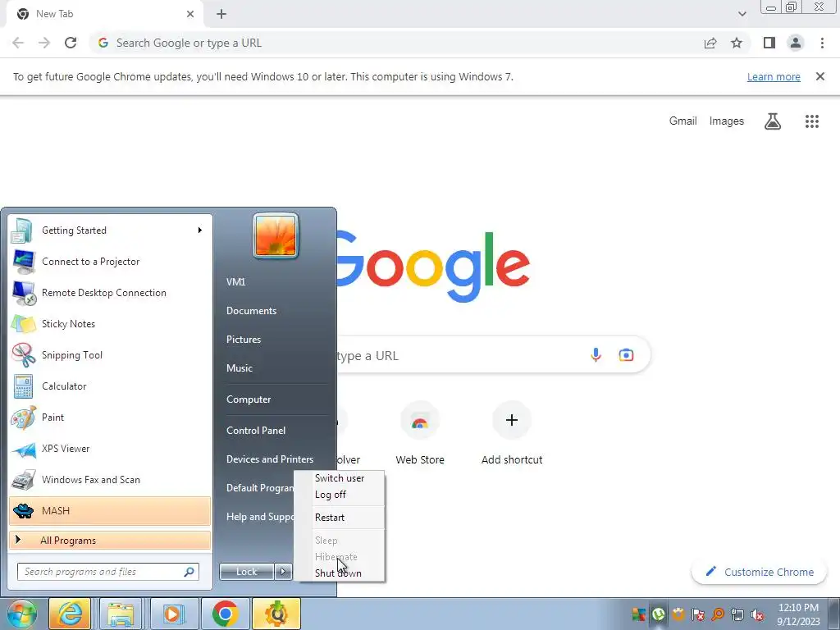Open Paint application

110,418
